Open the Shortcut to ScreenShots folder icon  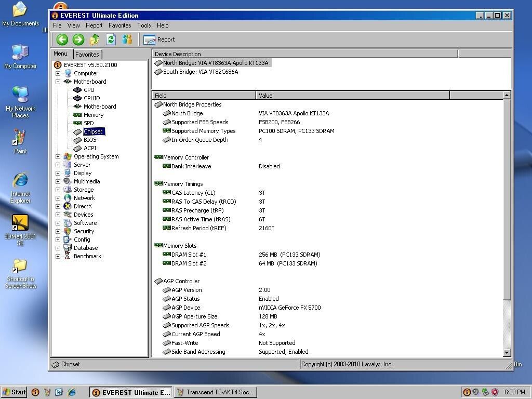pos(20,273)
